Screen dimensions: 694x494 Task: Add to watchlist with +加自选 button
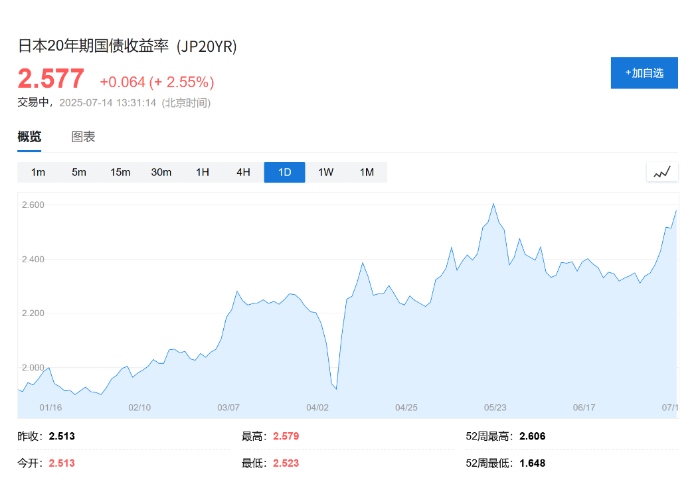[644, 73]
